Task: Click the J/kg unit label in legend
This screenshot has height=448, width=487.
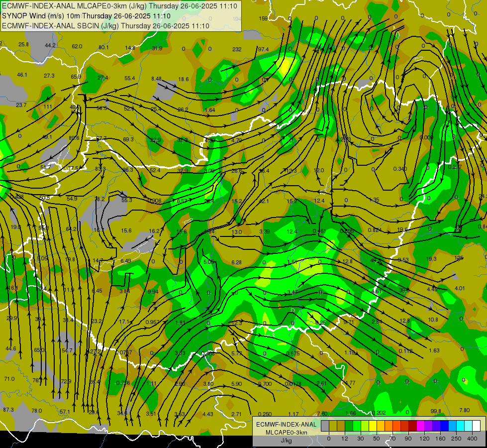Action: [287, 441]
